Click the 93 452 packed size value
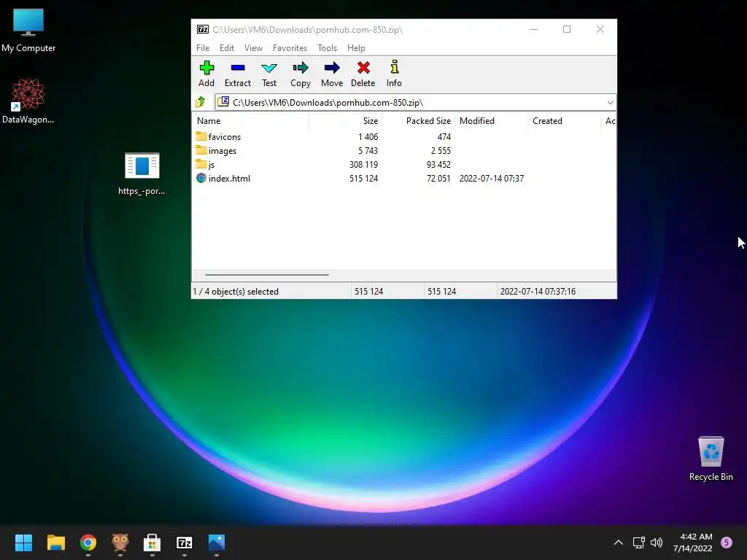The width and height of the screenshot is (747, 560). (x=438, y=164)
